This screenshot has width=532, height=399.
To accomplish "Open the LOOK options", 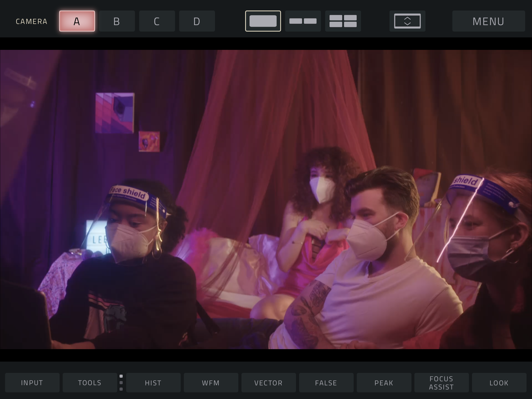I will point(499,383).
